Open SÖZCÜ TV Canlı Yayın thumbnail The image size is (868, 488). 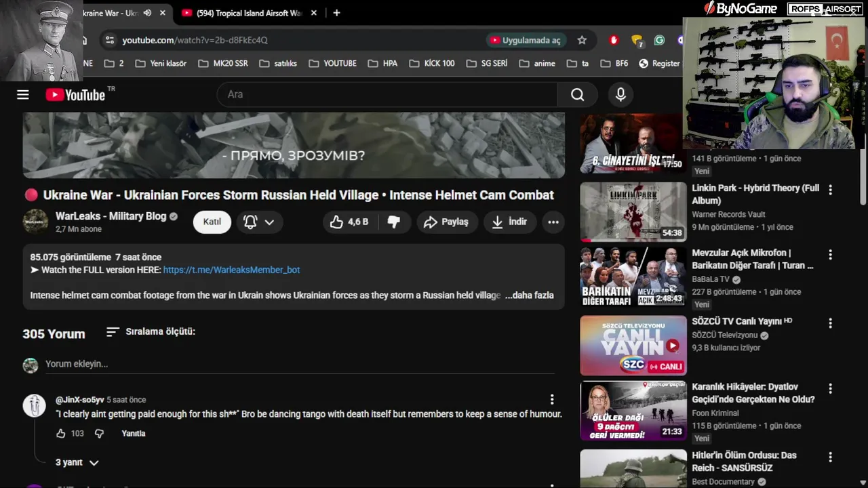click(x=633, y=345)
